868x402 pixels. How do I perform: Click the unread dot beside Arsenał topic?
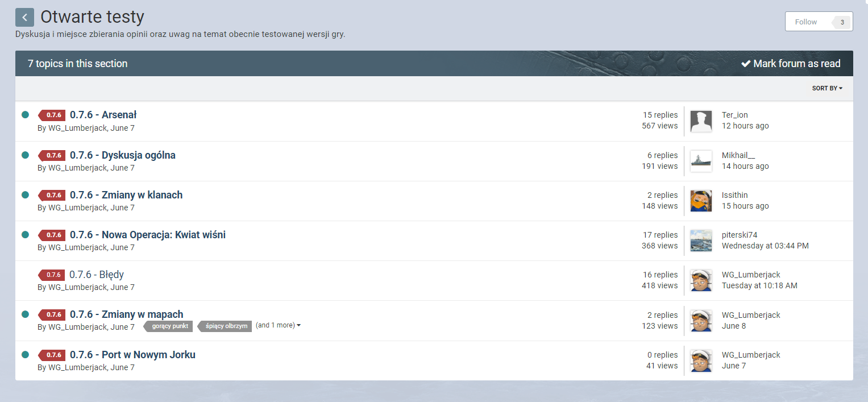tap(25, 115)
